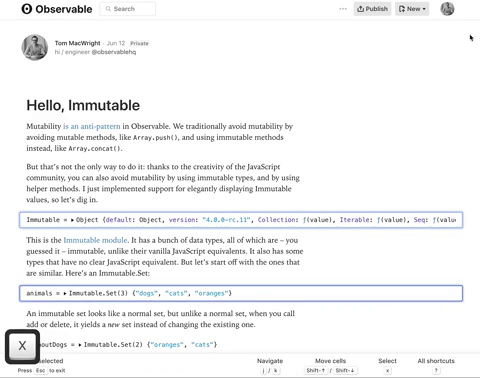Click the Navigate k key hint
Viewport: 480px width, 378px height.
pos(276,371)
